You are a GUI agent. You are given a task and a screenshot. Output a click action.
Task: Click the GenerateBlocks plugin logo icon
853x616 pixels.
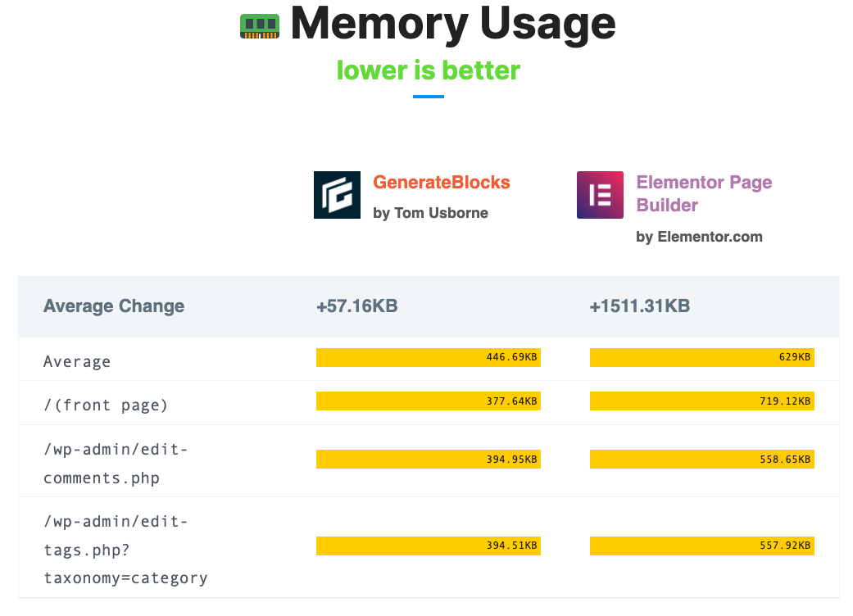pyautogui.click(x=337, y=195)
